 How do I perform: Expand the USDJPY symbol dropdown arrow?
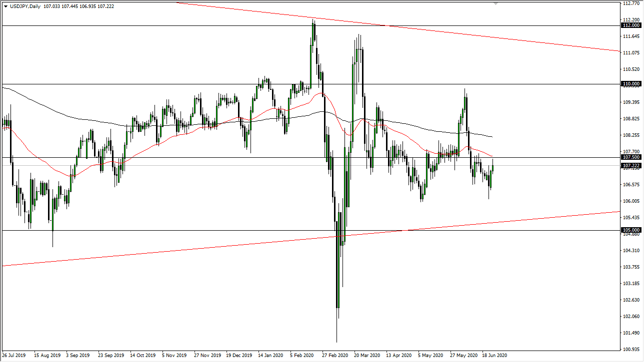pyautogui.click(x=4, y=6)
